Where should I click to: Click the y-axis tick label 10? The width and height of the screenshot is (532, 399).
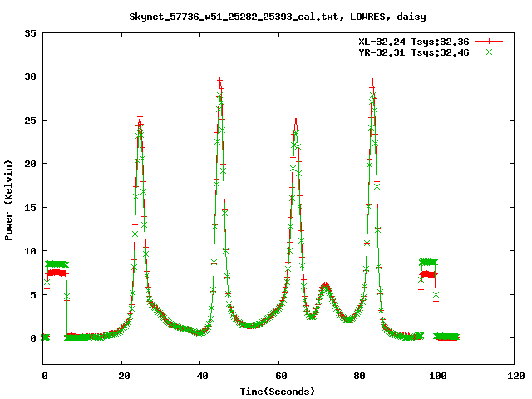[30, 251]
